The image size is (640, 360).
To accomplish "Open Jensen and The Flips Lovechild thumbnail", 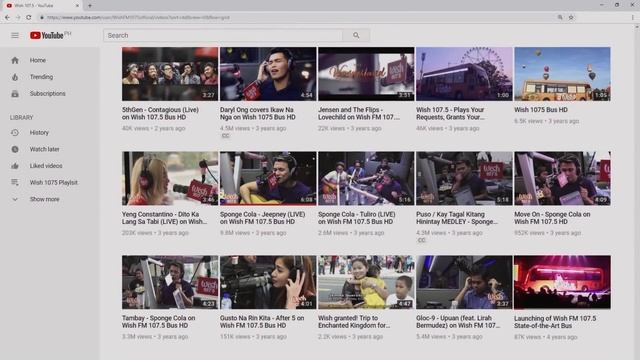I will (x=366, y=74).
